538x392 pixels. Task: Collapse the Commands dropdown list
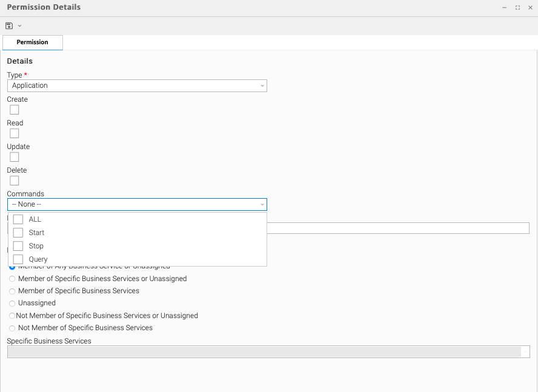[262, 205]
